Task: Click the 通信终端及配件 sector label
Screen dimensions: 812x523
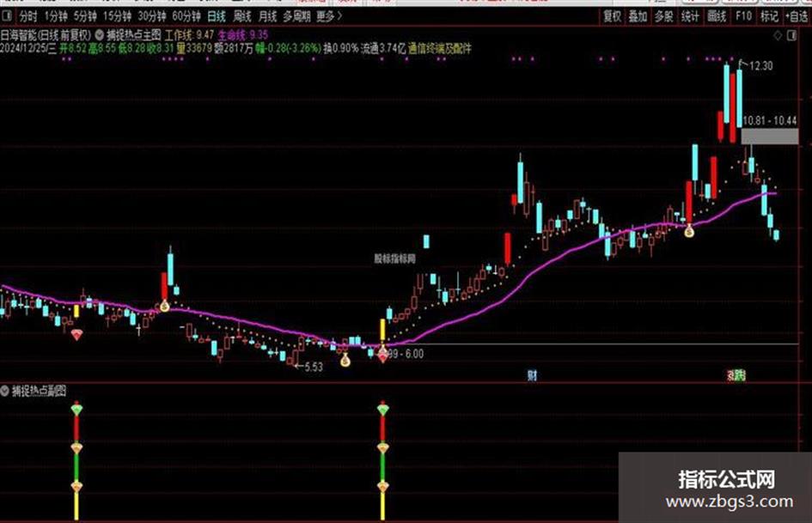Action: 440,49
